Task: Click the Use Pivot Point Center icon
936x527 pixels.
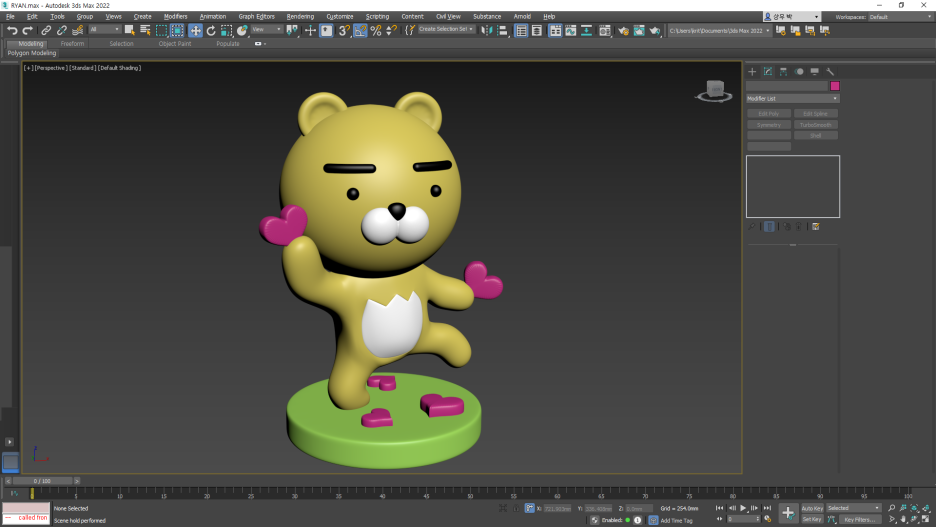Action: (292, 30)
